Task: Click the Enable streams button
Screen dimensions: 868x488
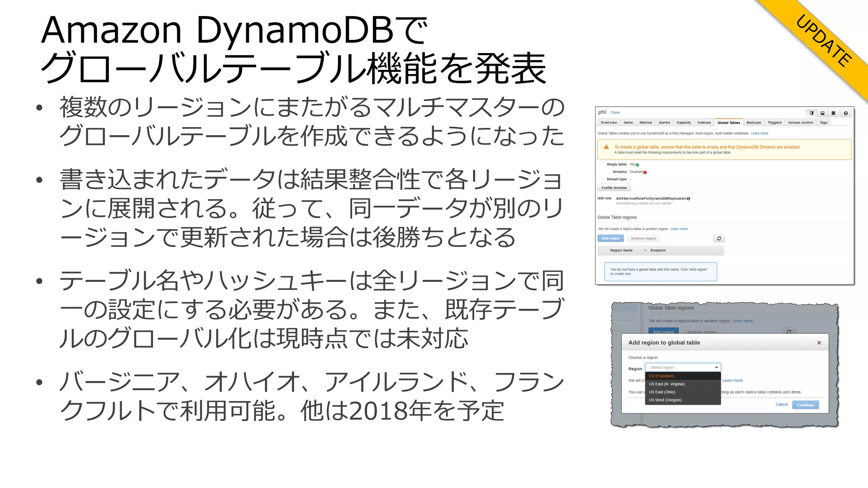Action: pyautogui.click(x=614, y=188)
